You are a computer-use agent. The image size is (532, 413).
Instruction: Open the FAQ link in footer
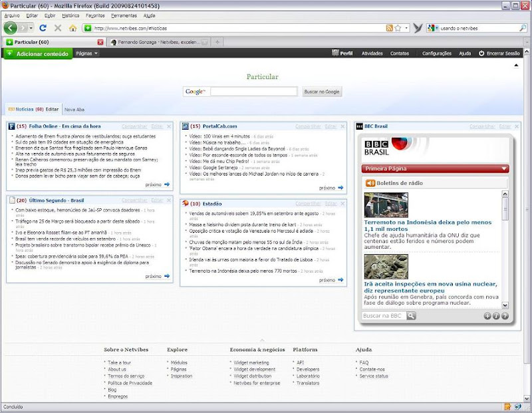point(364,362)
